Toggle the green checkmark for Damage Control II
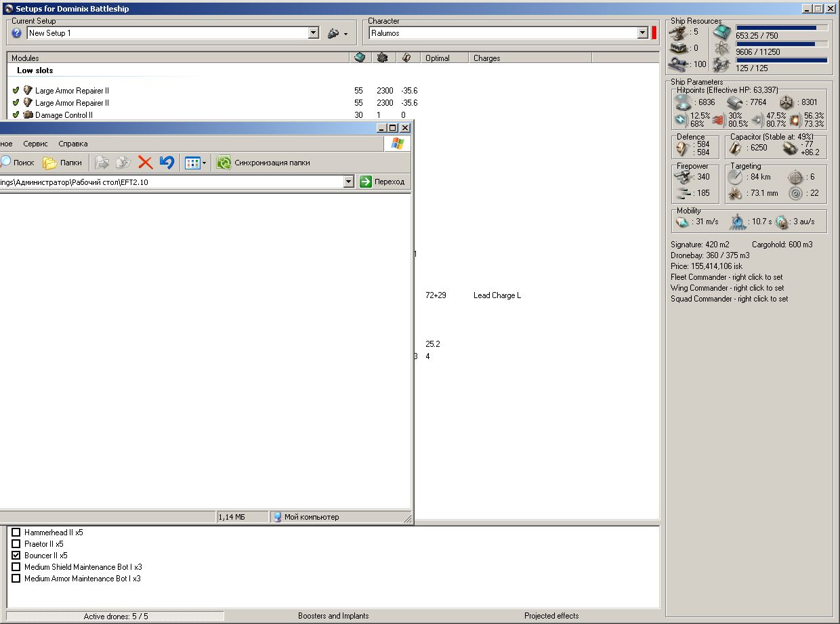 click(16, 115)
